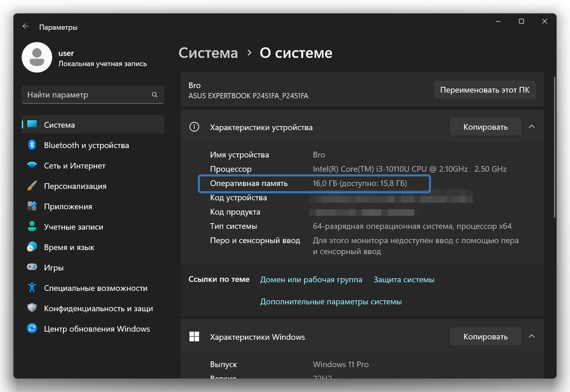Viewport: 570px width, 392px height.
Task: Click the search magnifier icon
Action: [155, 95]
